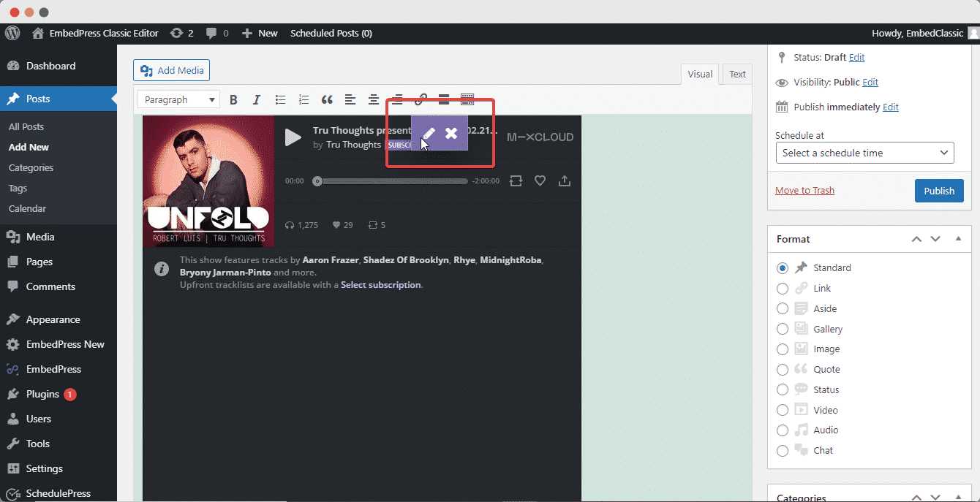Viewport: 980px width, 502px height.
Task: Create a bulleted list
Action: pyautogui.click(x=280, y=99)
